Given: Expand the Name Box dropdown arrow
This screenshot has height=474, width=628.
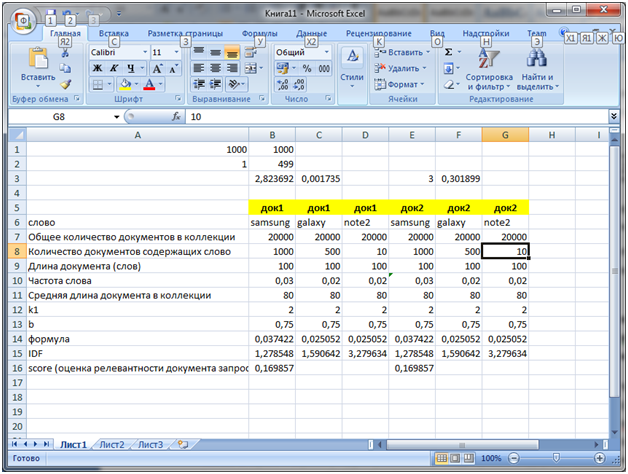Looking at the screenshot, I should point(116,116).
